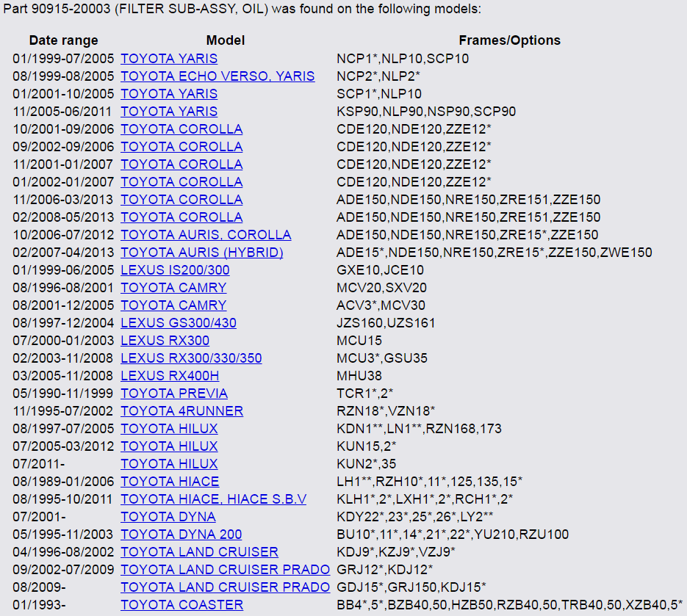This screenshot has width=687, height=616.
Task: Open TOYOTA HILUX link dated 07/2005-03/2012
Action: coord(170,446)
